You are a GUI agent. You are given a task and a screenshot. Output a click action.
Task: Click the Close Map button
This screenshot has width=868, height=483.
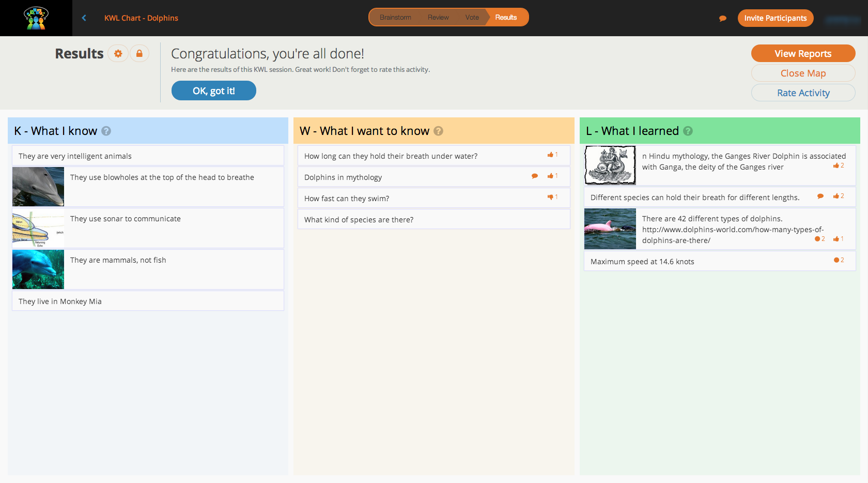pos(803,73)
